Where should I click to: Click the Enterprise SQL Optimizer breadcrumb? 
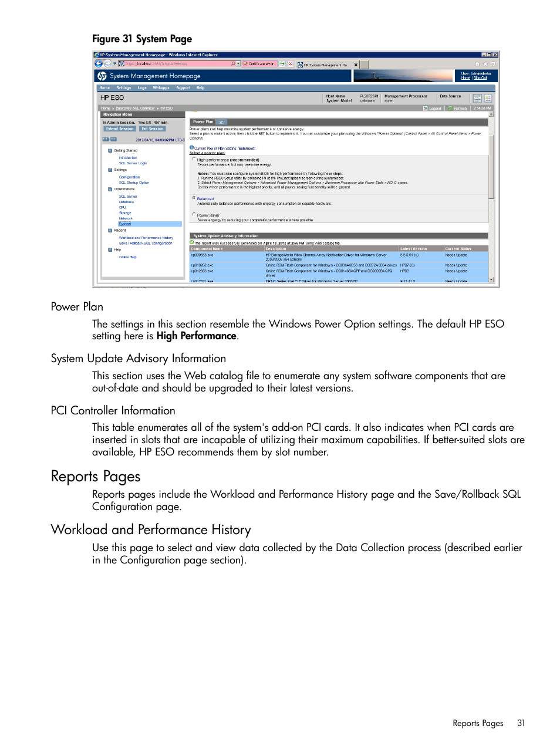(135, 109)
